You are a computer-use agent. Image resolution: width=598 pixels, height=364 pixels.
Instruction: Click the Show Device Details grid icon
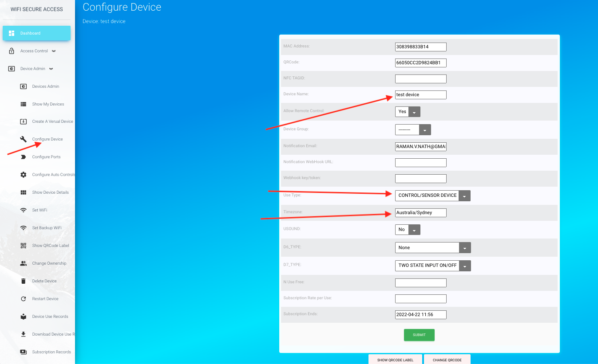(x=24, y=192)
